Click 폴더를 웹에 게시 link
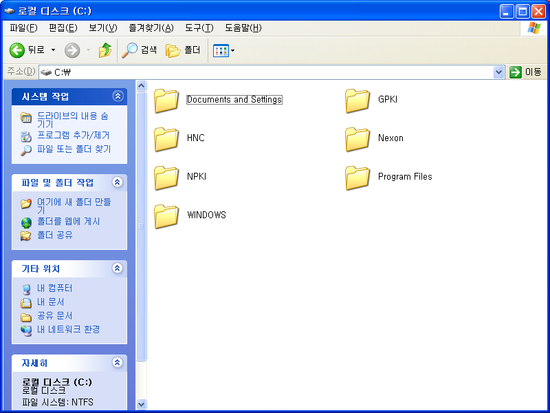550x413 pixels. point(68,221)
